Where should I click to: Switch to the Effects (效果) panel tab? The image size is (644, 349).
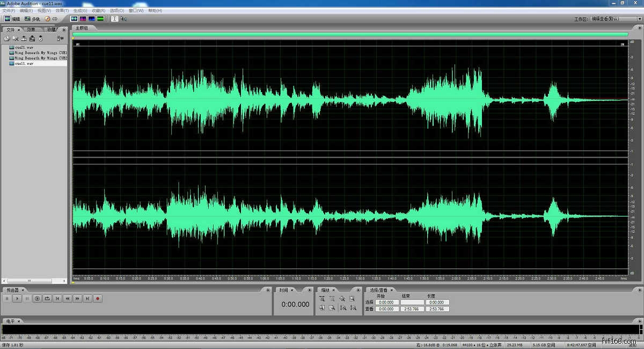(31, 29)
